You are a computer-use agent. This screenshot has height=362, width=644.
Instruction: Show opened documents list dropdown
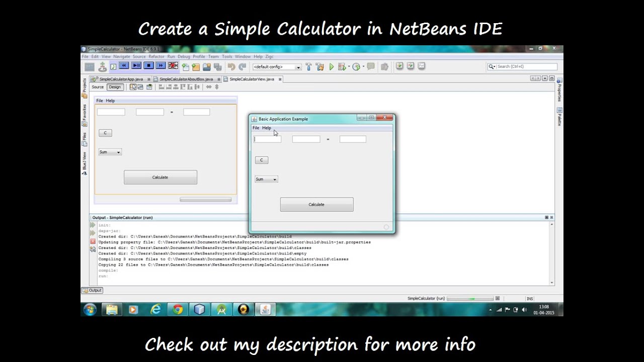(x=545, y=79)
